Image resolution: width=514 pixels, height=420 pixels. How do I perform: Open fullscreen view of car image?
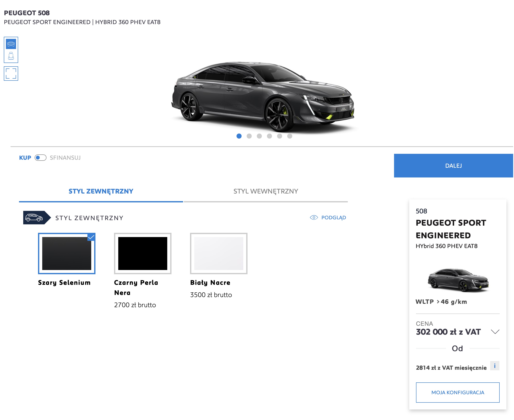click(11, 74)
